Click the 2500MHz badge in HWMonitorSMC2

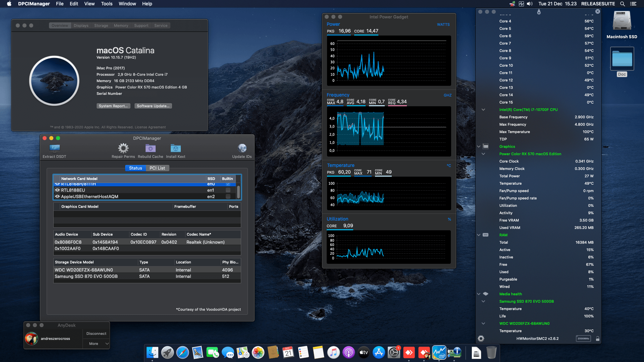tap(583, 339)
